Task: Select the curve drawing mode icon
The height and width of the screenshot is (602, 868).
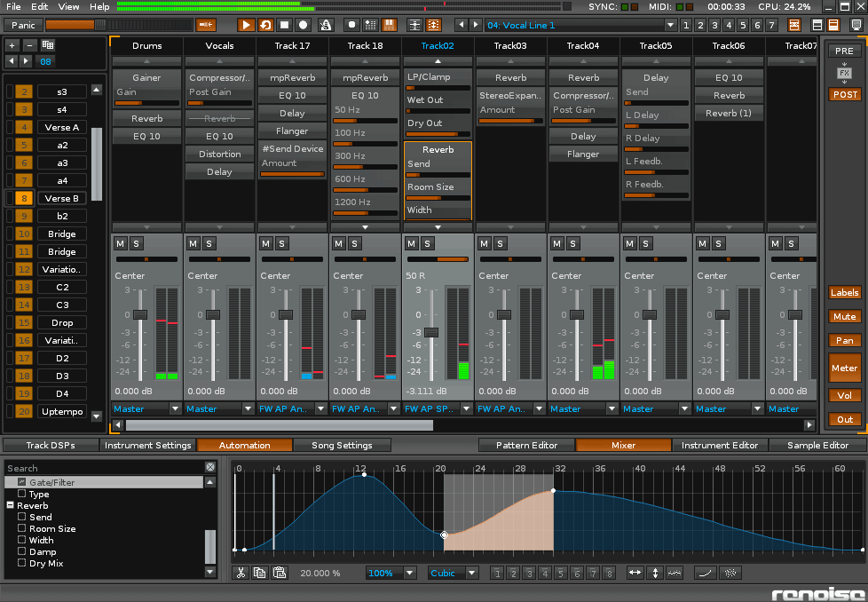Action: pyautogui.click(x=706, y=573)
